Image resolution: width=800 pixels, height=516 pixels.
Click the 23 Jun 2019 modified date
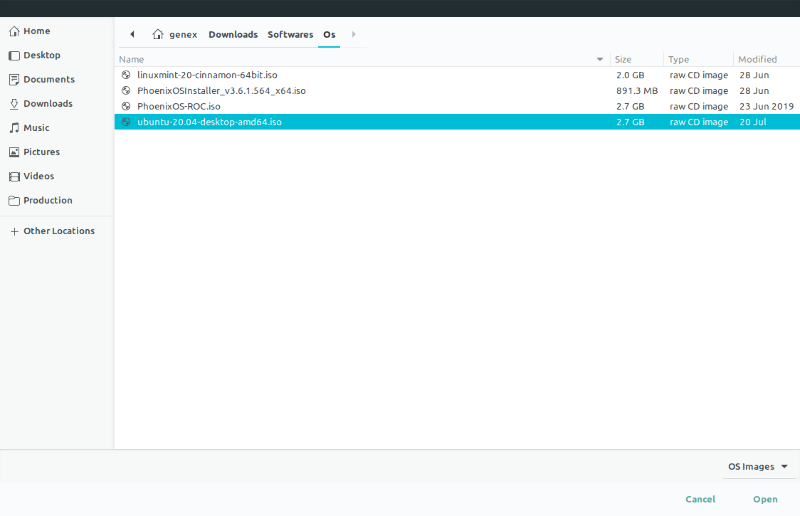766,106
